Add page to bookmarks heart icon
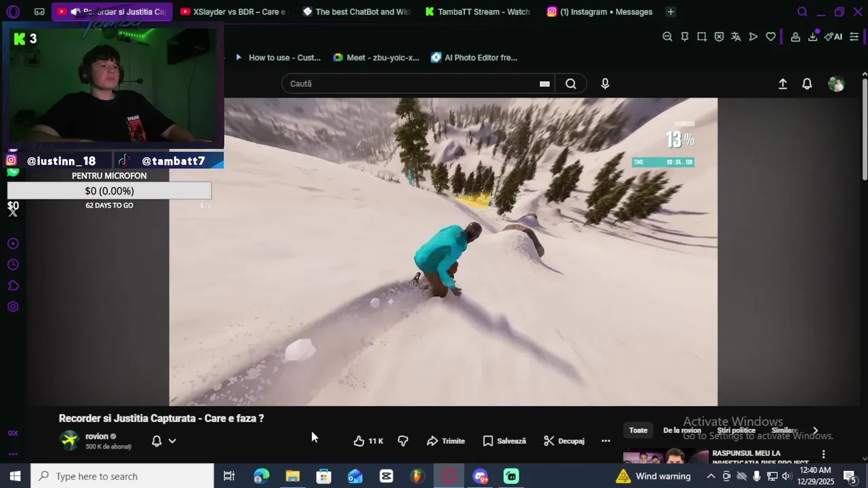This screenshot has height=488, width=868. click(770, 37)
